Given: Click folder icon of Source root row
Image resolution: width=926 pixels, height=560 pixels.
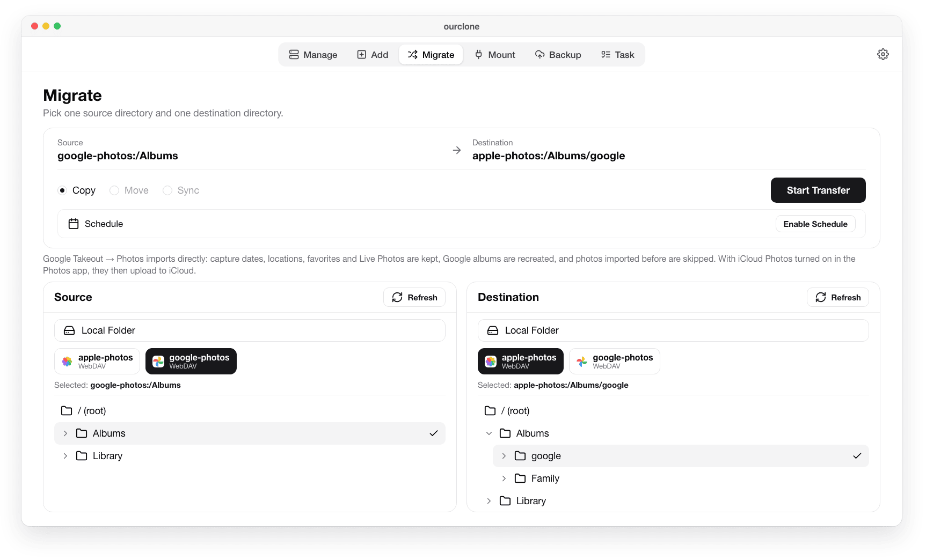Looking at the screenshot, I should click(x=67, y=411).
